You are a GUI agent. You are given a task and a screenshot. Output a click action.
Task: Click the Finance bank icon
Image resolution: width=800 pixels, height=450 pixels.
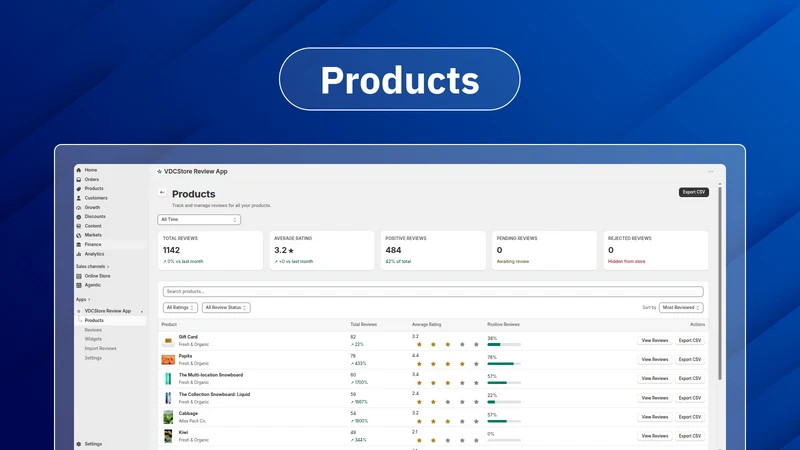pos(79,244)
